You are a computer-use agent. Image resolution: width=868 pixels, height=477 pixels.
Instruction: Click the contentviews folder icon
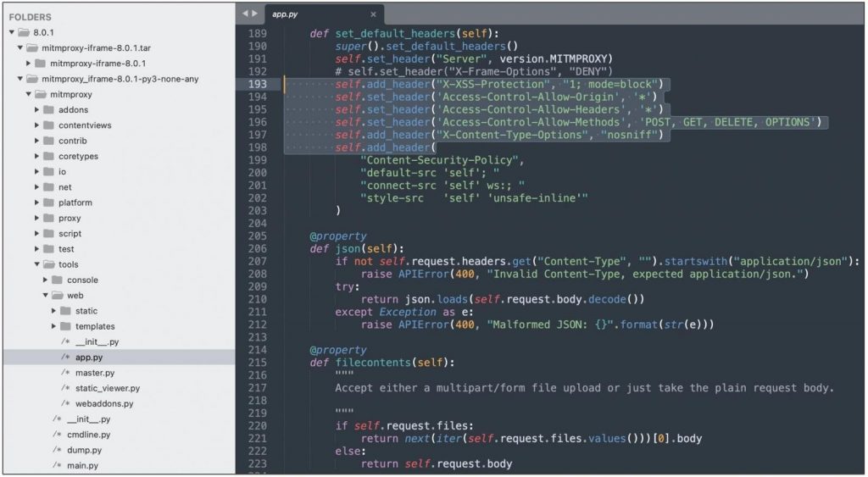click(48, 125)
